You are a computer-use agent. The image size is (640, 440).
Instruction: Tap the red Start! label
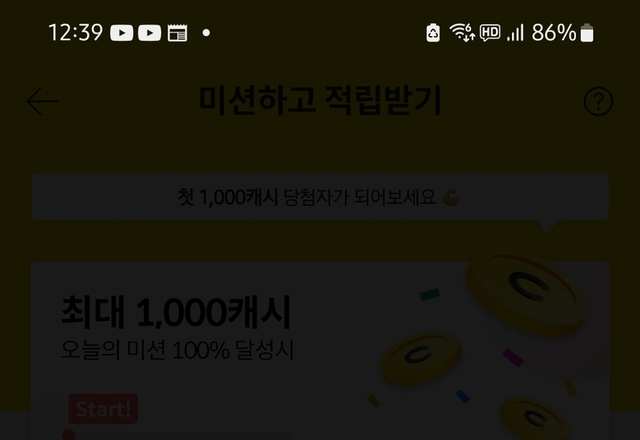click(x=103, y=409)
